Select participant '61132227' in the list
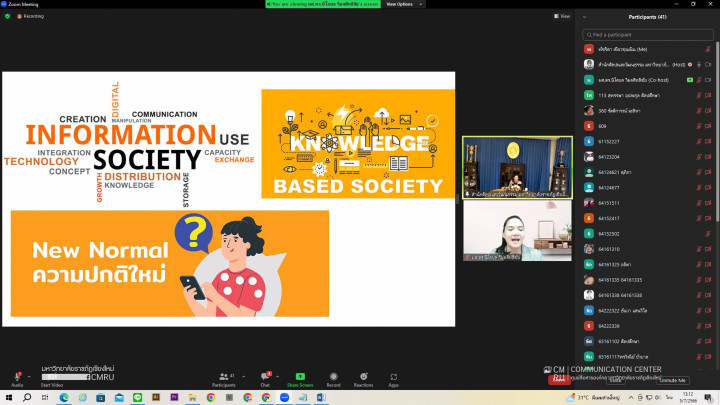 (648, 141)
